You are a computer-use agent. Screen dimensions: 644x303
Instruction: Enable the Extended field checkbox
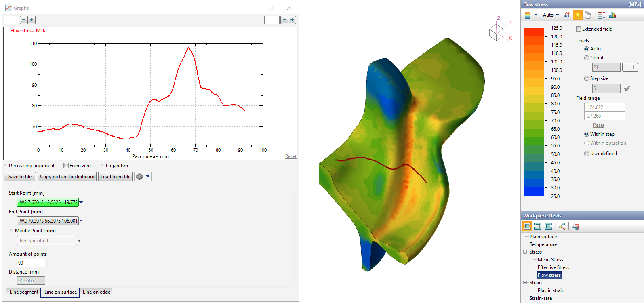tap(579, 29)
